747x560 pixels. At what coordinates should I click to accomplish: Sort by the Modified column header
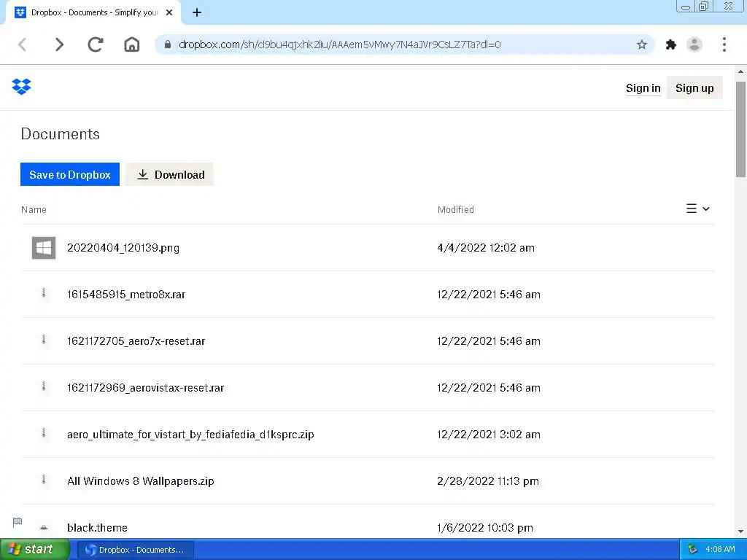point(456,209)
